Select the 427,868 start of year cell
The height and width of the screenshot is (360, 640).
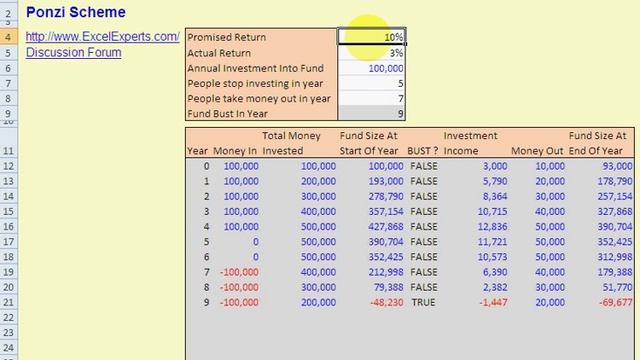386,227
